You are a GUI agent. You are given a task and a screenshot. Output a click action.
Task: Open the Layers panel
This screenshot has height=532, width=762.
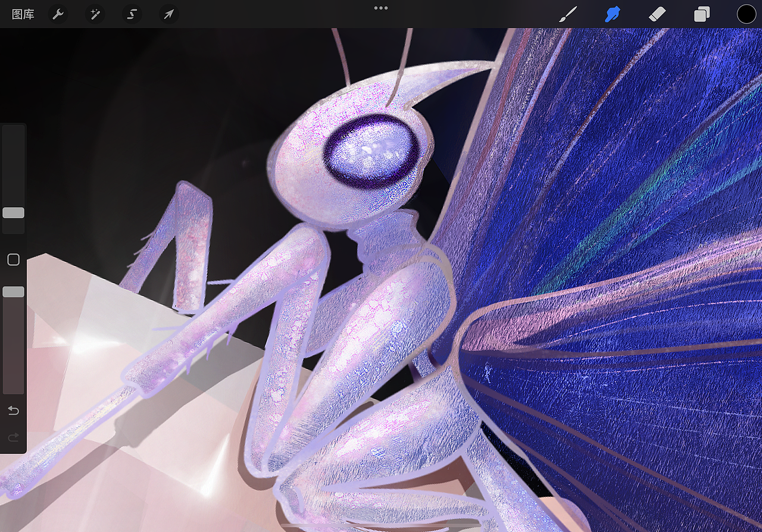[x=702, y=14]
